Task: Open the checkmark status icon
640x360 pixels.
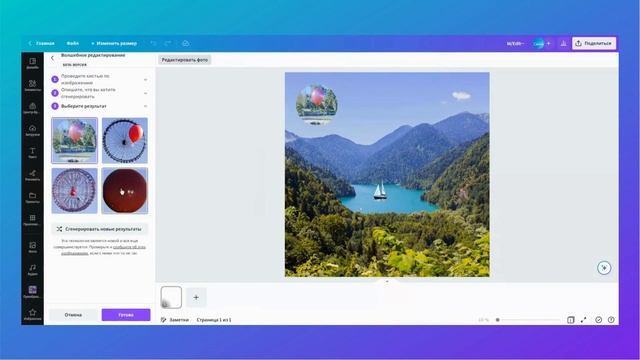Action: click(598, 320)
